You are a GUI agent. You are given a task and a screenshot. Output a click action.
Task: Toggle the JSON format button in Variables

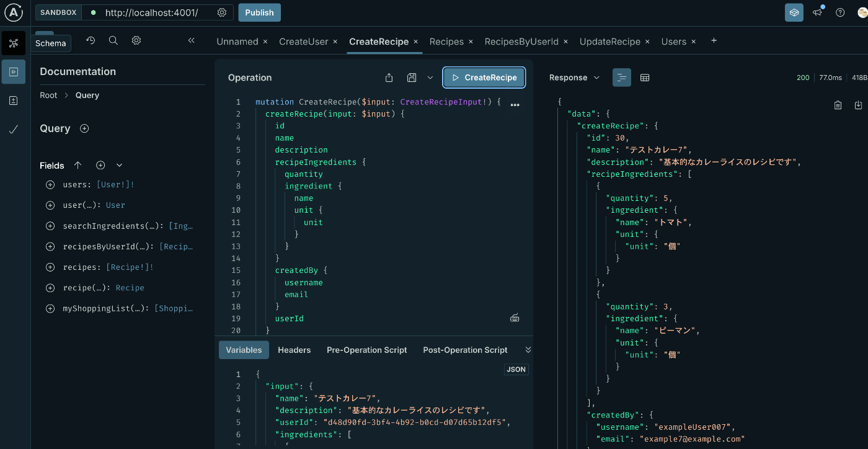[516, 370]
